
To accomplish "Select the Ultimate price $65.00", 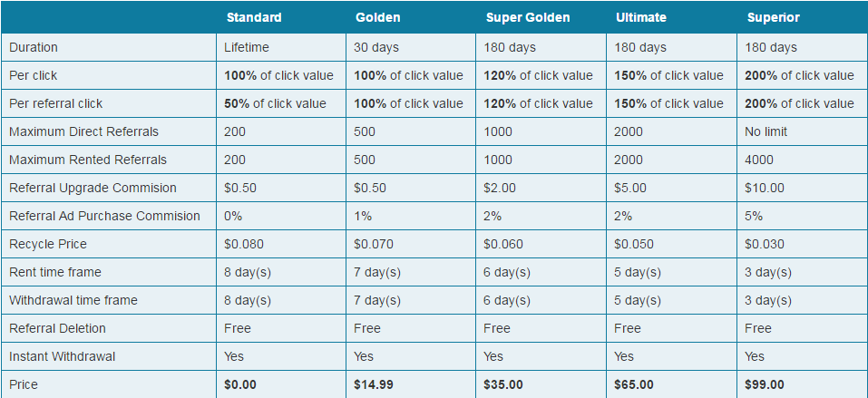I will coord(633,384).
